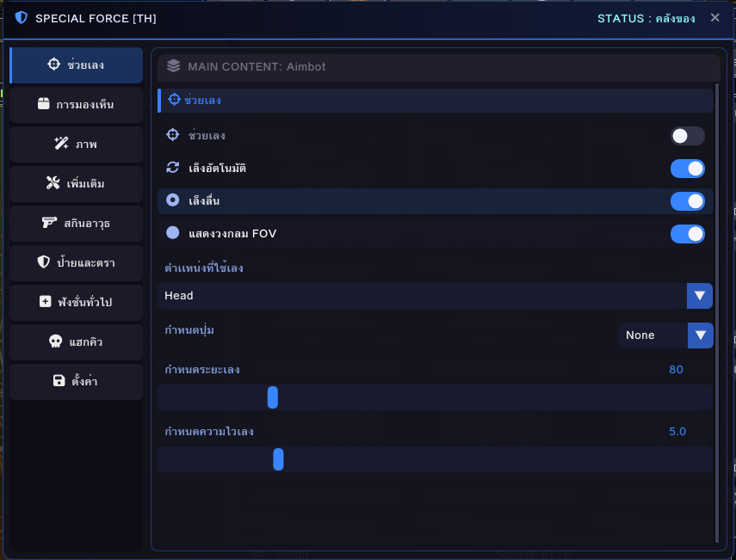Switch to the แฮกคิว sidebar tab

pyautogui.click(x=76, y=342)
